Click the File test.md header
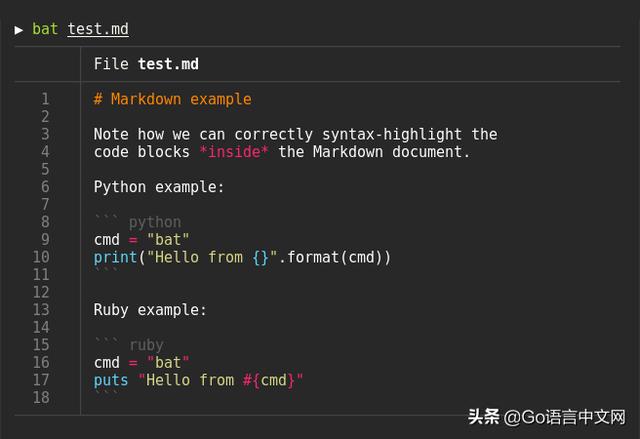Viewport: 640px width, 439px height. 146,64
